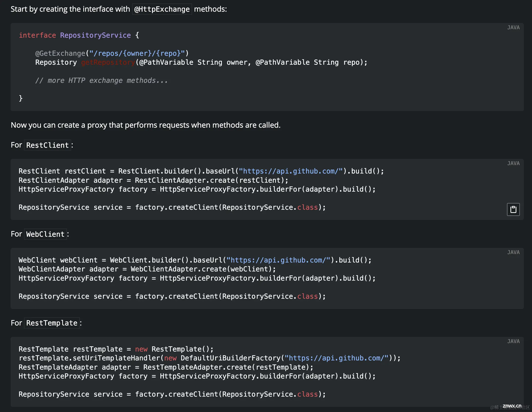Click the RestTemplate inline code label
The width and height of the screenshot is (532, 412).
pyautogui.click(x=52, y=323)
